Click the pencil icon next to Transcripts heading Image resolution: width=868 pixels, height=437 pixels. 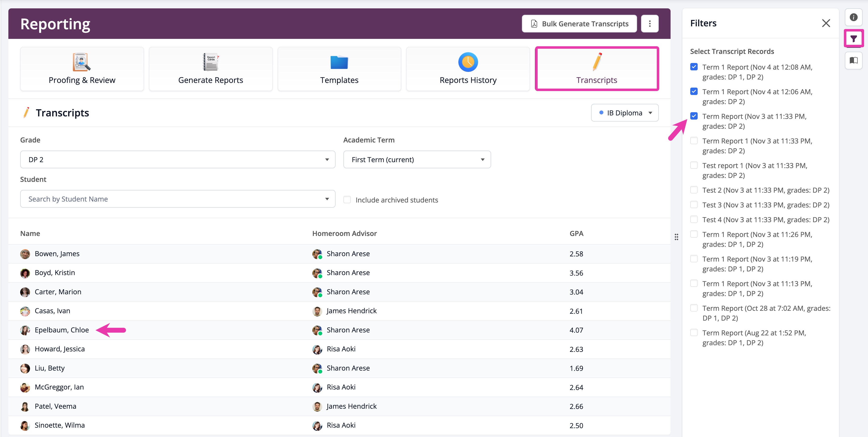(x=27, y=112)
